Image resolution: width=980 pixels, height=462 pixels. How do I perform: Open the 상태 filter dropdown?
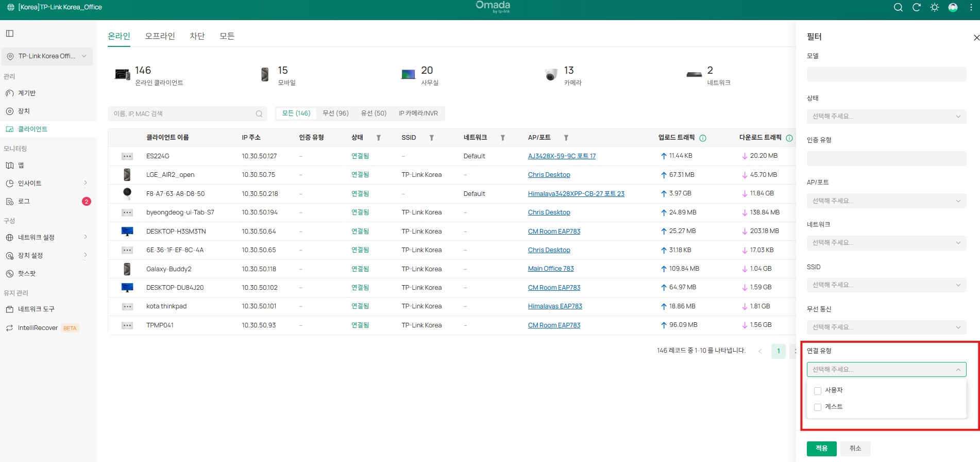886,117
